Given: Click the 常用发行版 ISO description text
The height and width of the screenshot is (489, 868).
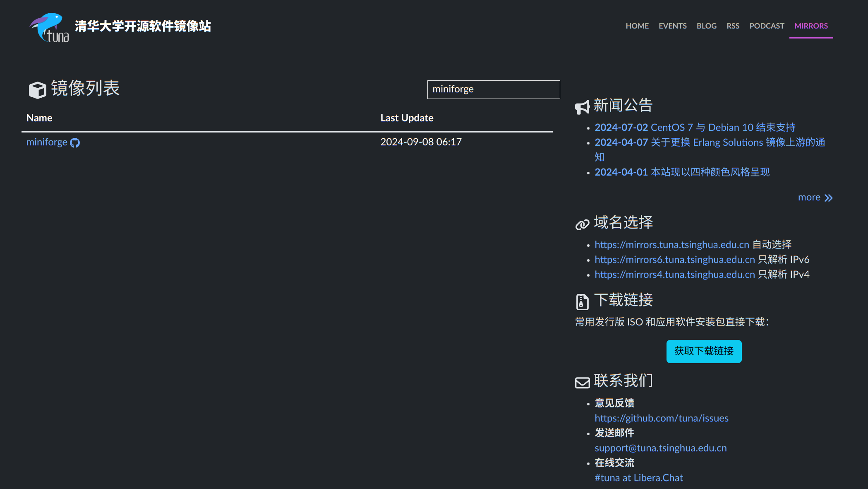Looking at the screenshot, I should tap(672, 322).
